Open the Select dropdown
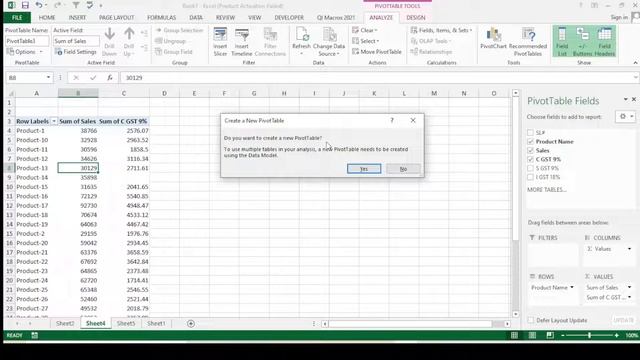The width and height of the screenshot is (640, 360). tap(366, 41)
